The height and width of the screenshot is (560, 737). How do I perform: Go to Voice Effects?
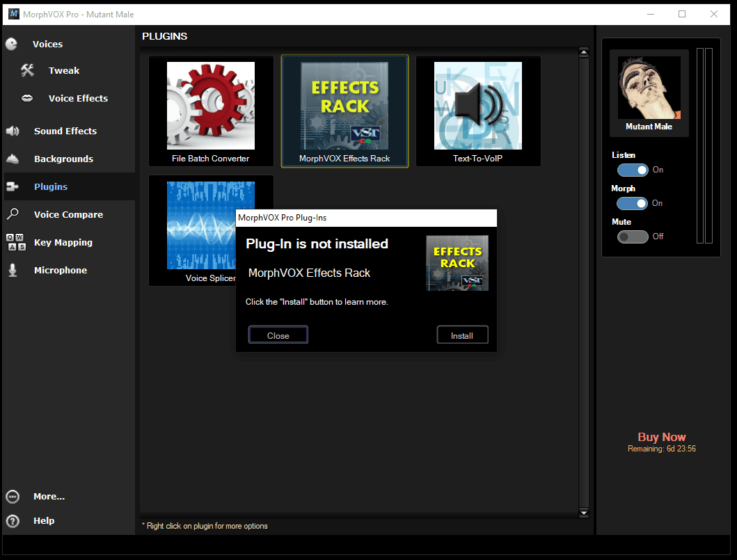(78, 98)
